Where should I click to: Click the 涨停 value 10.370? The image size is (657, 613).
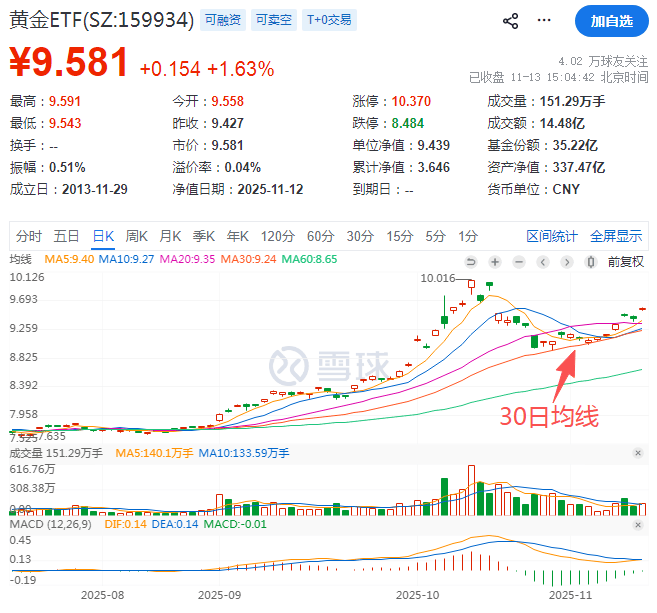(411, 101)
